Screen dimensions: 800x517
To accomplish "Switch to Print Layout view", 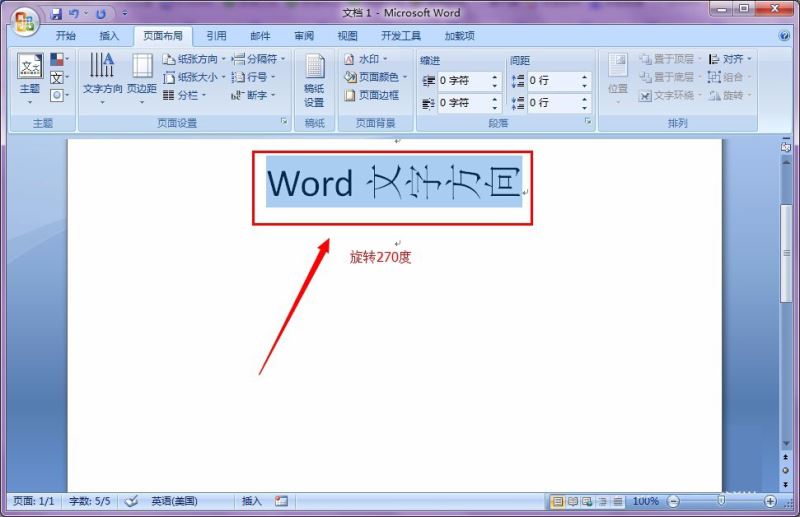I will (558, 501).
